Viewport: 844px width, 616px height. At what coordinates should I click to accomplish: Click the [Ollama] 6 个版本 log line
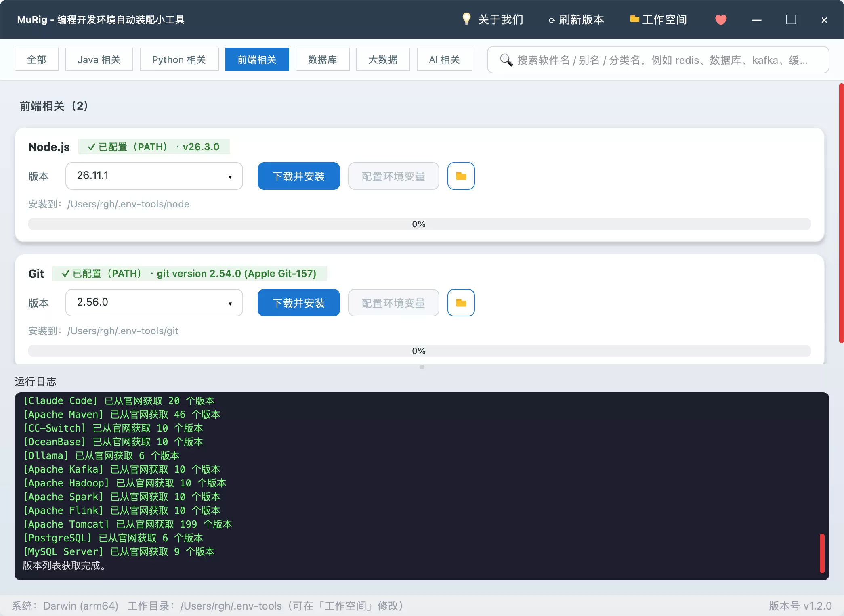[101, 455]
